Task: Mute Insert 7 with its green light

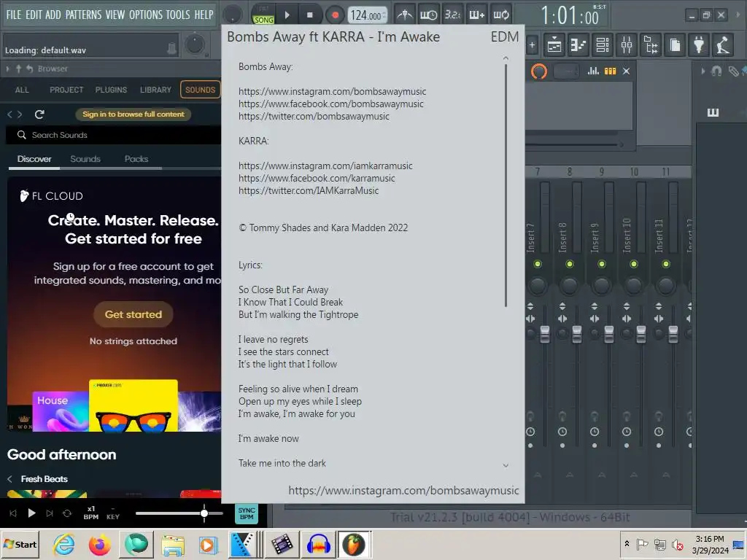Action: [x=538, y=264]
